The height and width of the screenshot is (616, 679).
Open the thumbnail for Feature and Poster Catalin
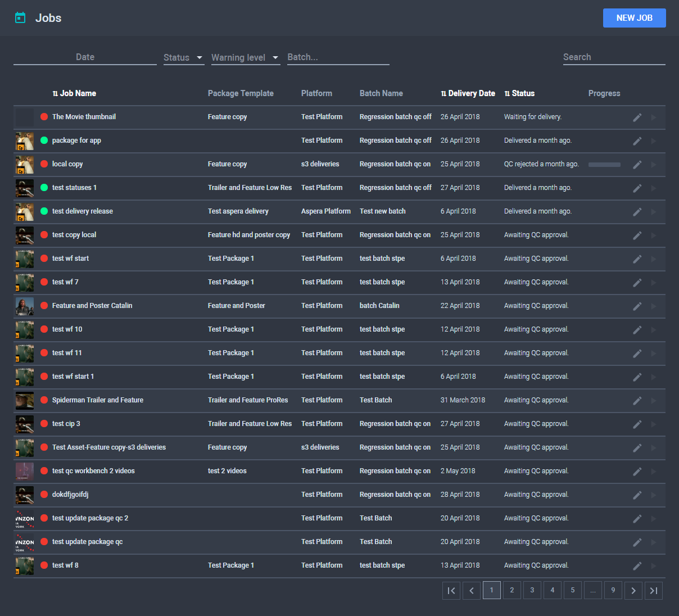pyautogui.click(x=24, y=306)
